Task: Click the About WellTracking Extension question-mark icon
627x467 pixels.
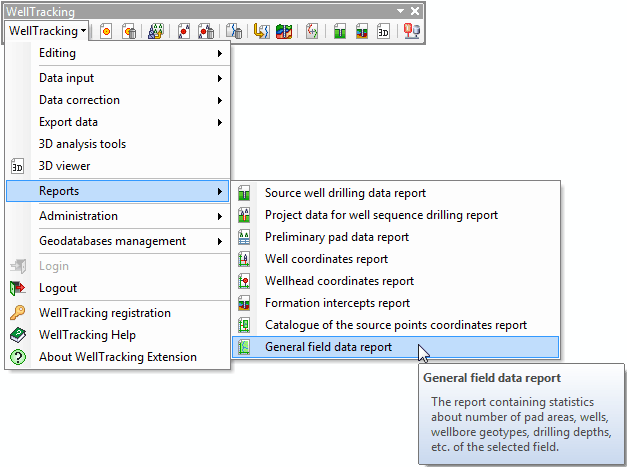Action: 18,357
